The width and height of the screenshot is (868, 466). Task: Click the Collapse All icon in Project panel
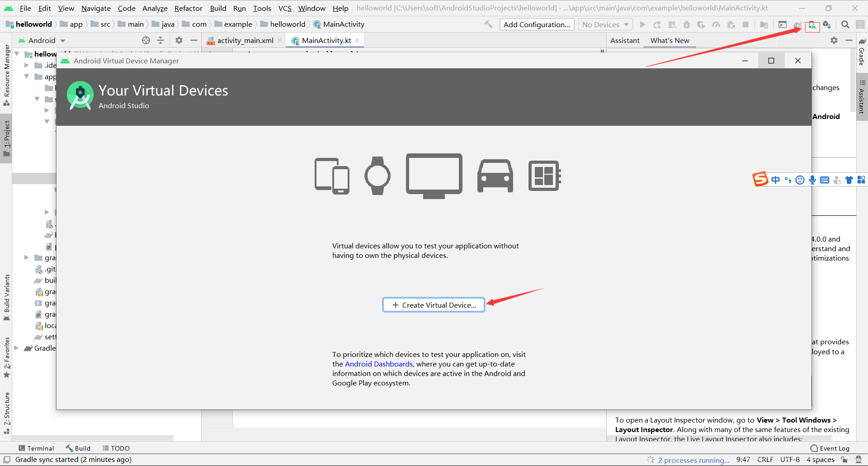pos(160,40)
